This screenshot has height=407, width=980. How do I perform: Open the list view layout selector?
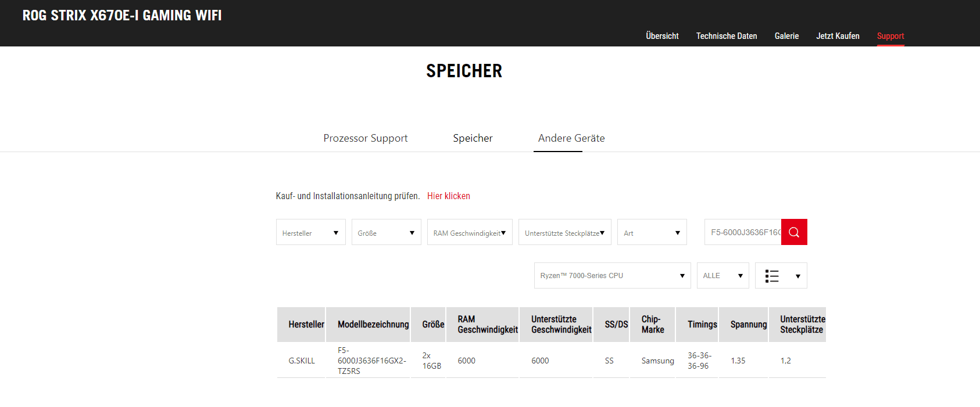(x=781, y=276)
